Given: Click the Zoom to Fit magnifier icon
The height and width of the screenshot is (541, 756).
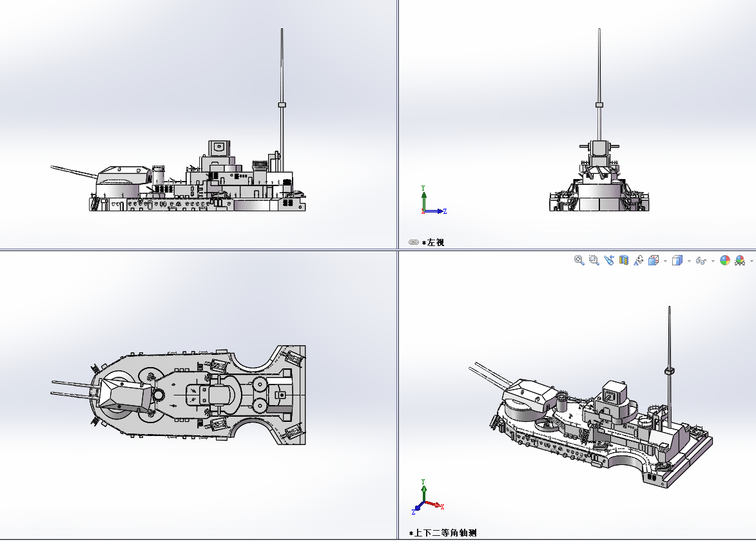Looking at the screenshot, I should pyautogui.click(x=579, y=261).
